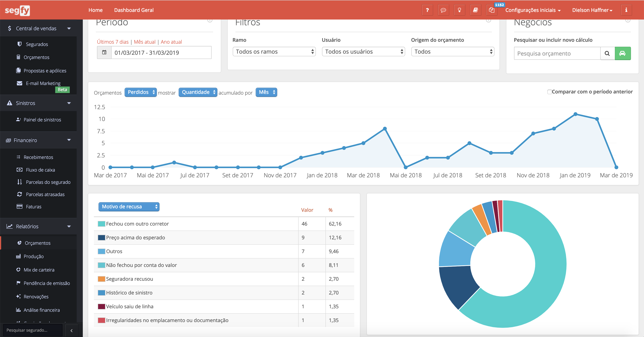Viewport: 644px width, 337px height.
Task: Open Painel de sinistros in sidebar
Action: click(x=43, y=120)
